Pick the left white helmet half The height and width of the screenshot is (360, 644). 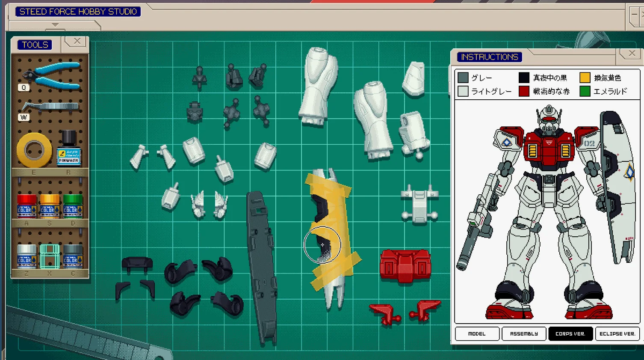tap(198, 205)
